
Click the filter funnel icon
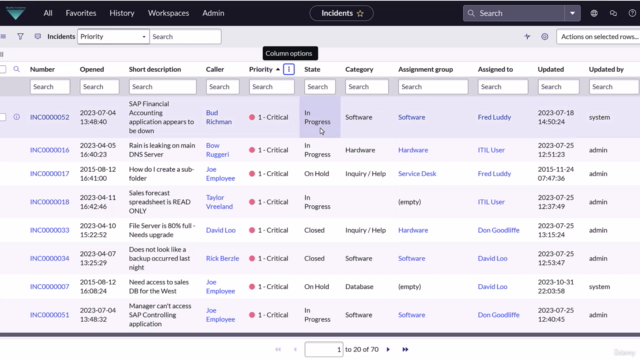click(x=20, y=36)
